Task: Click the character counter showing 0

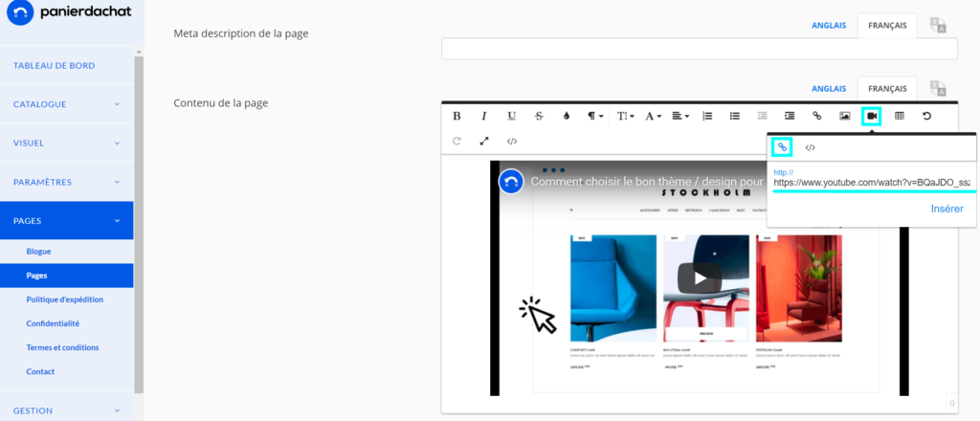Action: coord(952,404)
